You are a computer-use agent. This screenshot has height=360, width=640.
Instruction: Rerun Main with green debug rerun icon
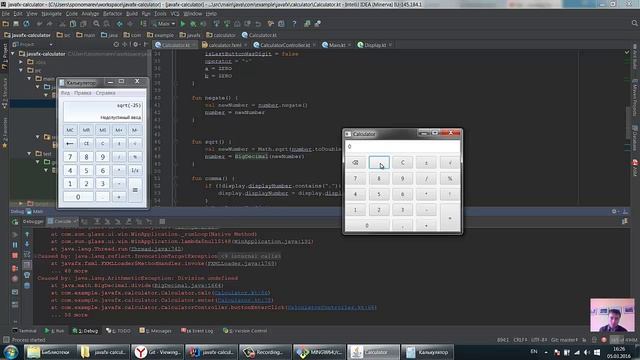tap(15, 222)
